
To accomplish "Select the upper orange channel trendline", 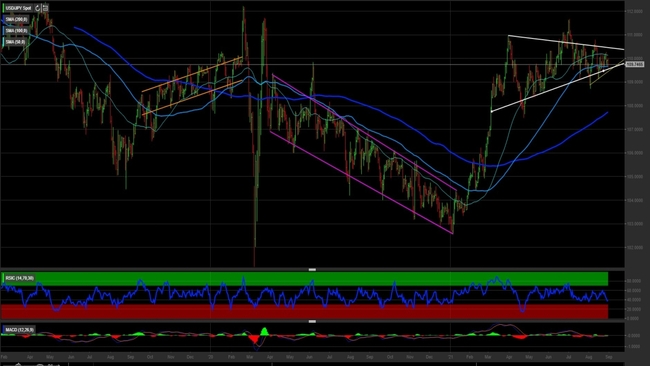I will [x=192, y=74].
